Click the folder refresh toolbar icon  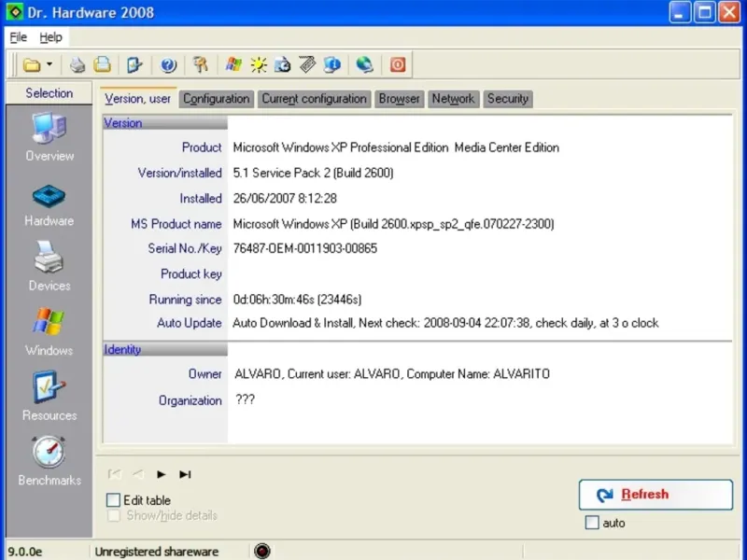pyautogui.click(x=283, y=64)
